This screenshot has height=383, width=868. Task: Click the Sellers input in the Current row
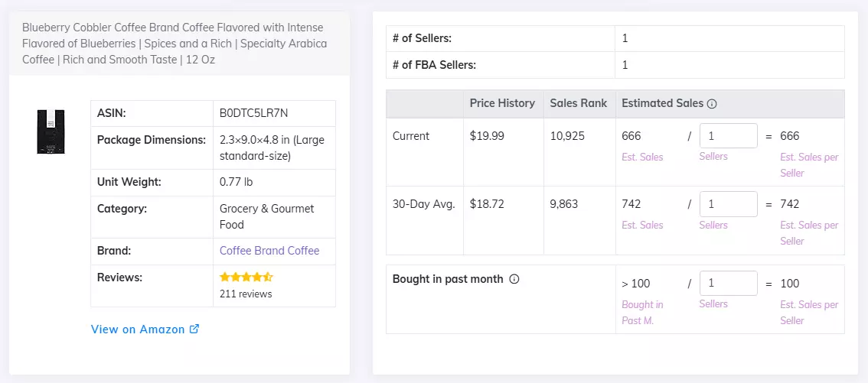point(729,136)
